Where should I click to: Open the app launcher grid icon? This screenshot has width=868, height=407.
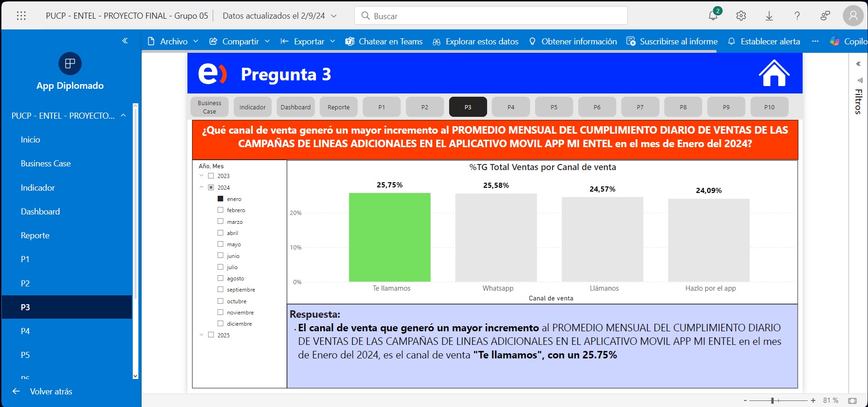click(x=21, y=16)
